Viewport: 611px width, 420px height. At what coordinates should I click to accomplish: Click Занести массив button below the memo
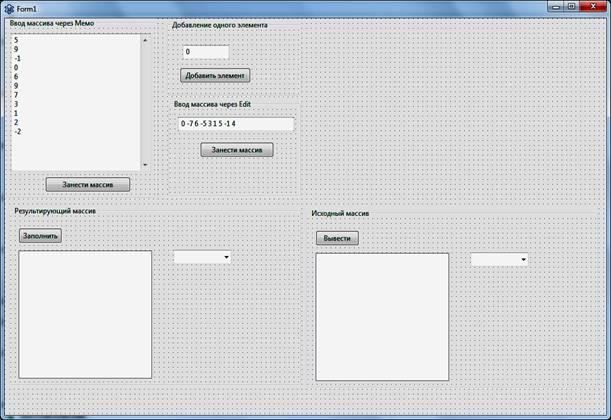coord(88,185)
